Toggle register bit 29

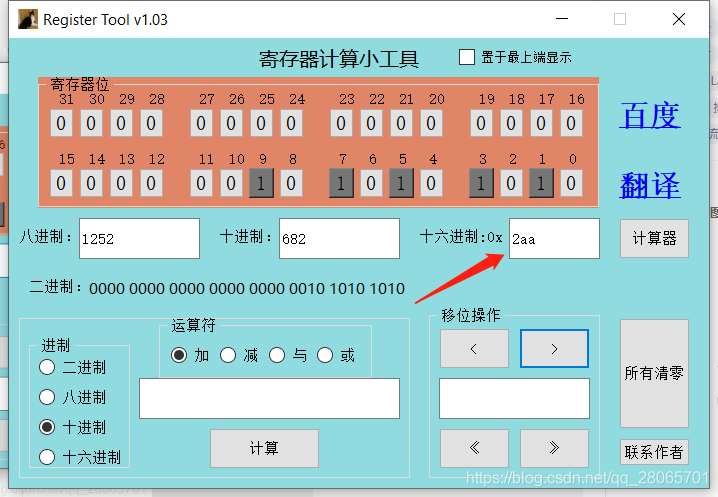[121, 123]
